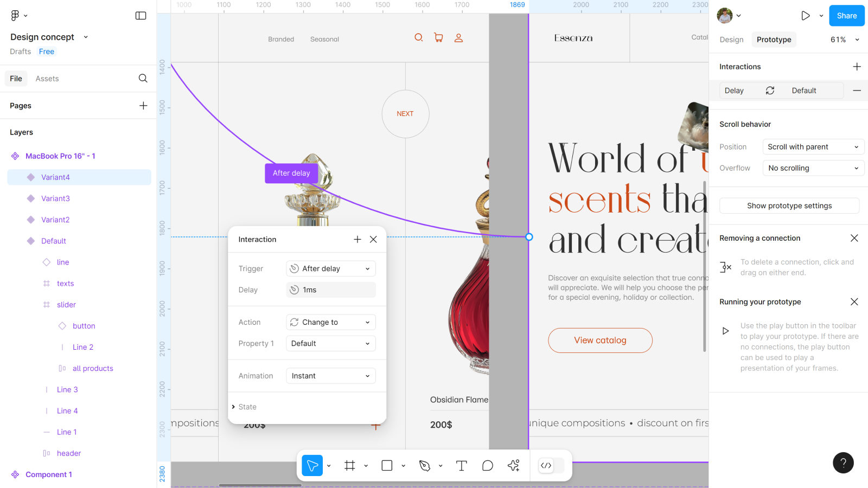The width and height of the screenshot is (868, 488).
Task: Close the Interaction popup
Action: pos(373,239)
